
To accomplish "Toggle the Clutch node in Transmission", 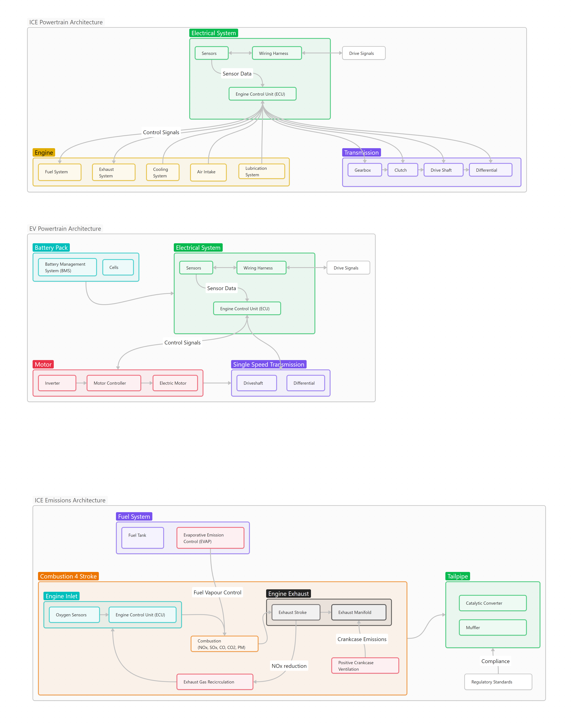I will [x=402, y=170].
